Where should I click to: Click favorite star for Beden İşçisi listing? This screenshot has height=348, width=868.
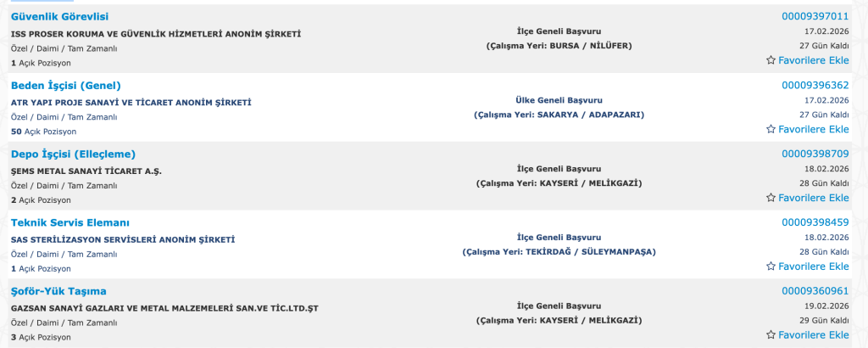[771, 129]
